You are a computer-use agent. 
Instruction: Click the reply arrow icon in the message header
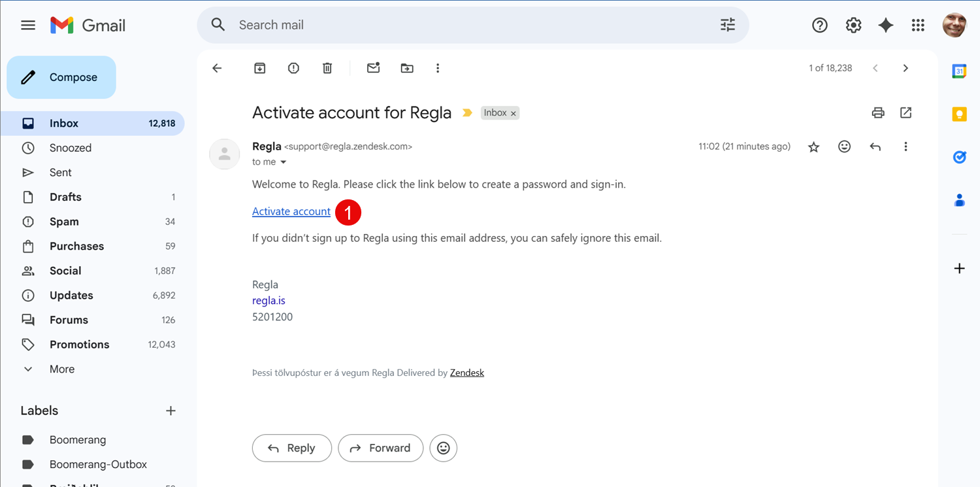coord(875,147)
